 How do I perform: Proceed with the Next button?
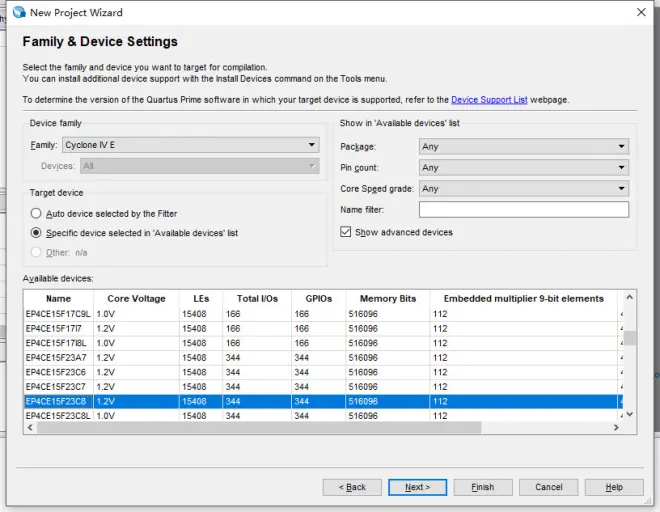click(418, 487)
